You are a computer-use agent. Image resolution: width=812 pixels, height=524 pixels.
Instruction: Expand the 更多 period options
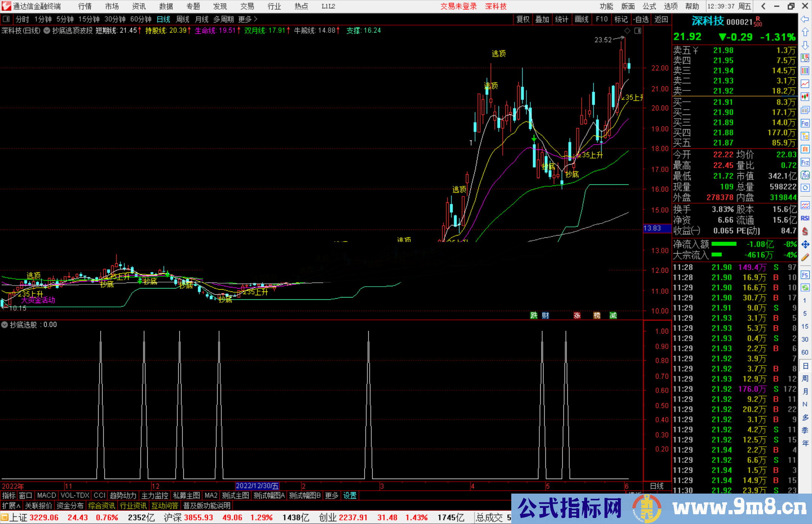point(248,19)
